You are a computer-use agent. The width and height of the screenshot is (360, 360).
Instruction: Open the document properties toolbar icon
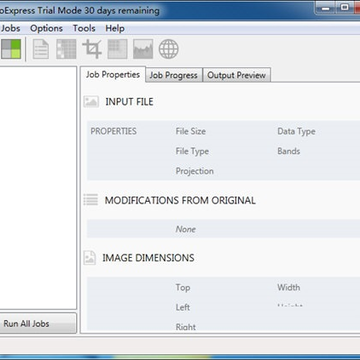(41, 49)
